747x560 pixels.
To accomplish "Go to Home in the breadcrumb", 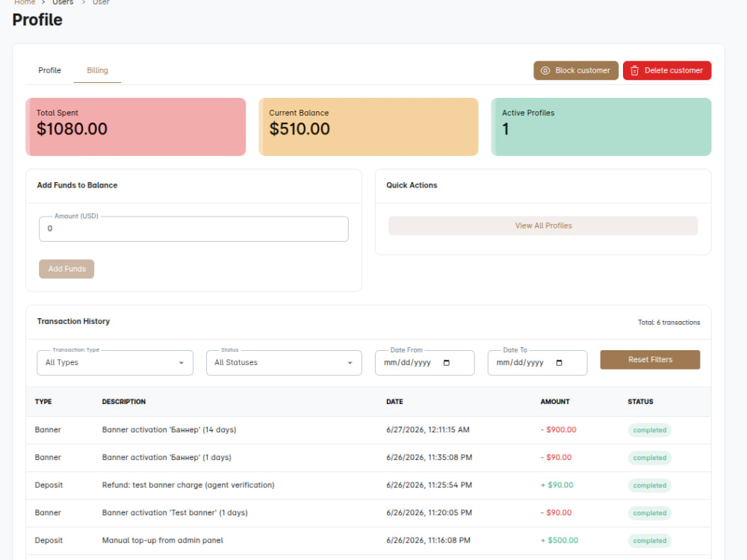I will 25,2.
